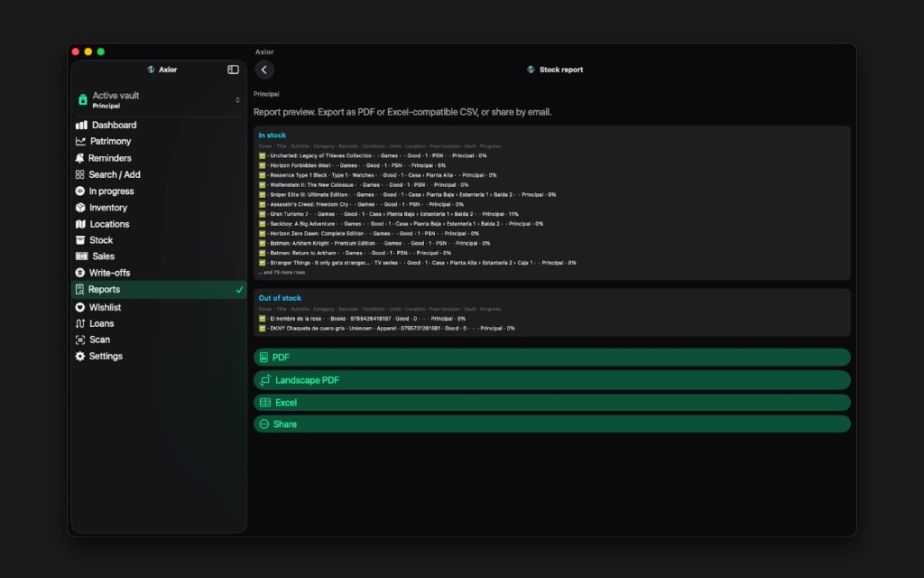Click the Out of stock heading

click(280, 298)
